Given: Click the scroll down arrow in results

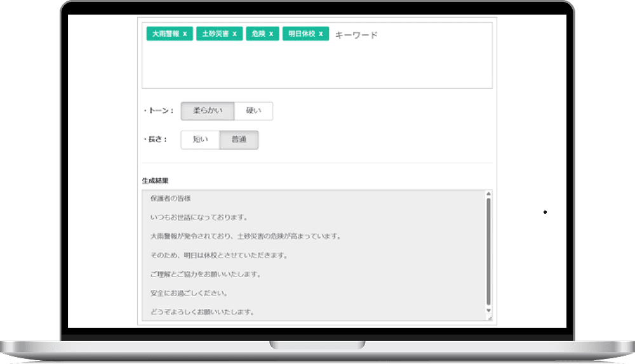Looking at the screenshot, I should 488,311.
